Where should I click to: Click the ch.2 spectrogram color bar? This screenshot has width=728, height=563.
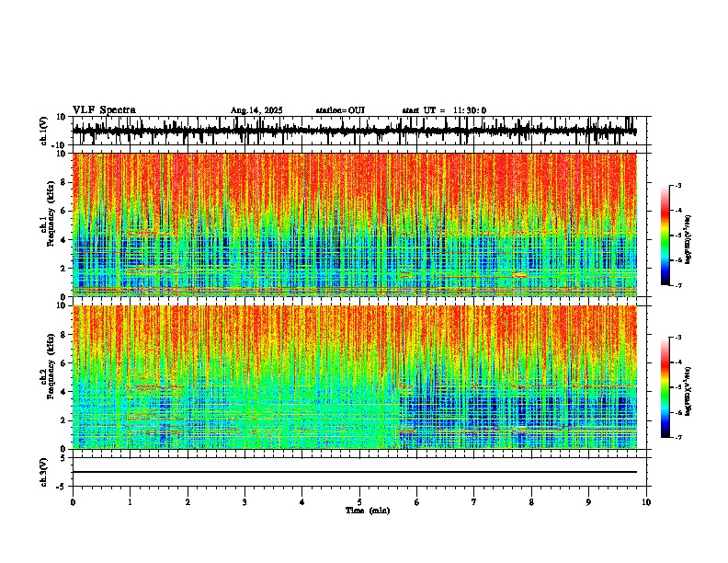pyautogui.click(x=665, y=387)
